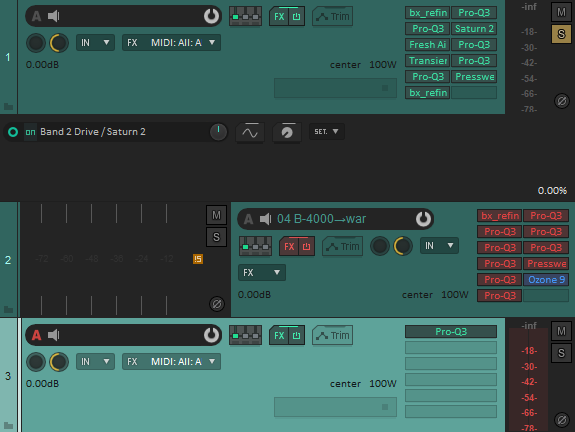Open Trim envelope menu on track 3

click(333, 336)
